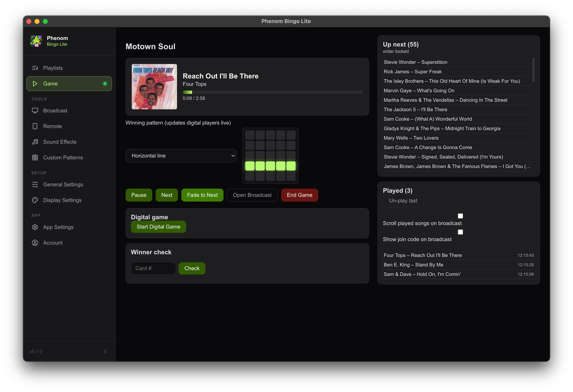Select James Brown – I Got You in queue
This screenshot has height=392, width=573.
point(458,166)
